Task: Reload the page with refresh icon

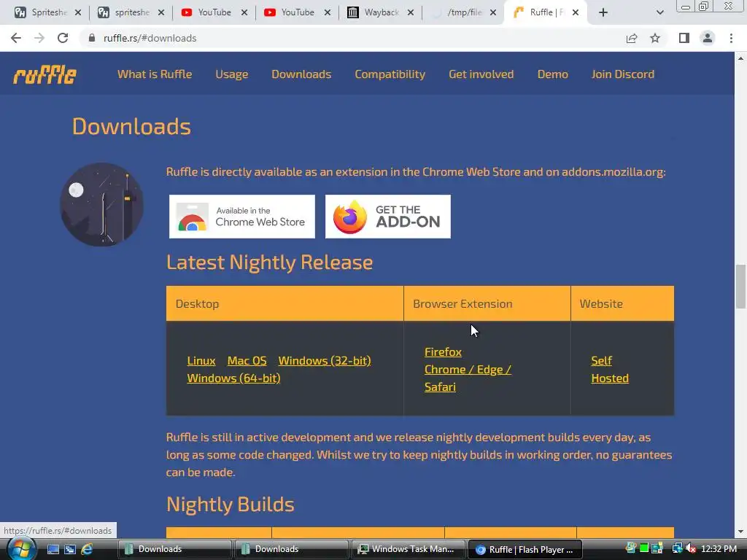Action: click(63, 38)
